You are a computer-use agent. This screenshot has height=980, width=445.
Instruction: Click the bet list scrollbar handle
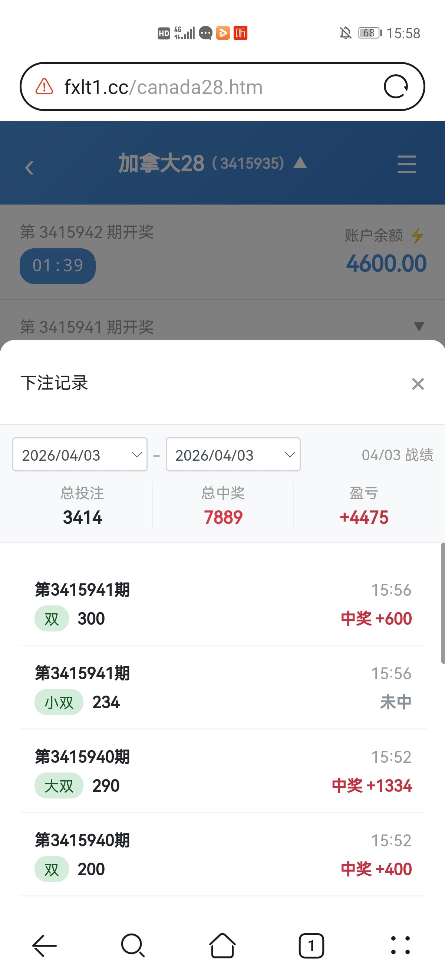pos(443,603)
